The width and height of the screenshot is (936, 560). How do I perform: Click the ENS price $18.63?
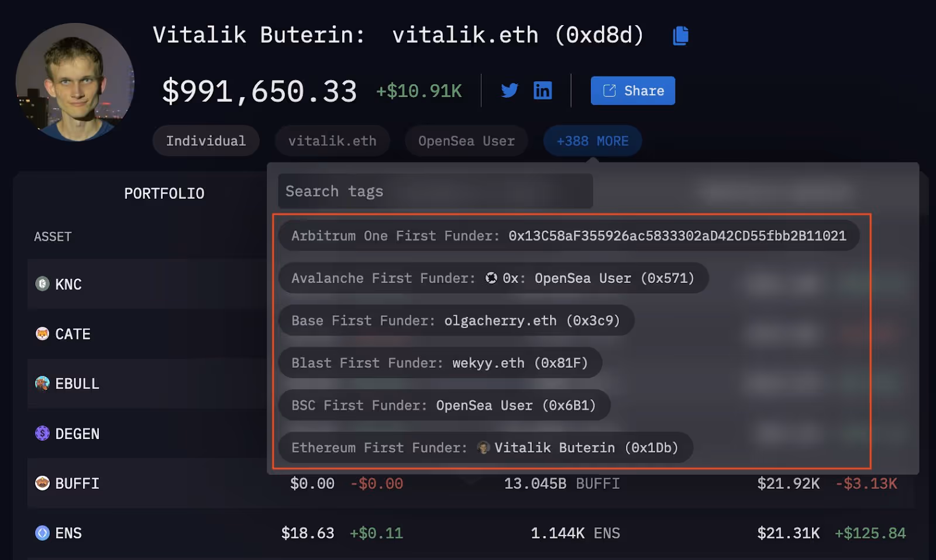(308, 534)
